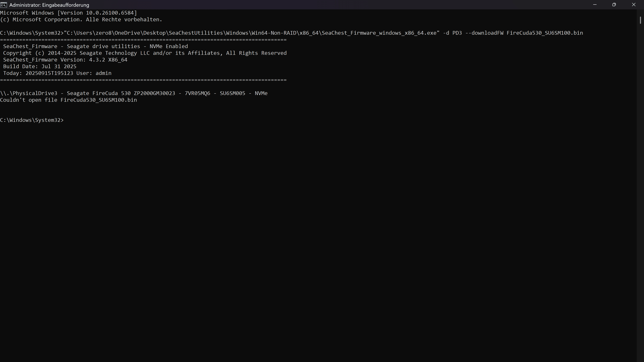This screenshot has width=644, height=362.
Task: Click the 'Build Date: Jul 31 2025' text
Action: pos(40,67)
